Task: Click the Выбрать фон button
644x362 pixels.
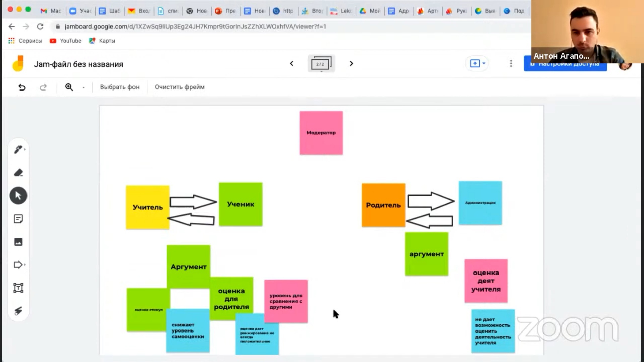Action: pyautogui.click(x=119, y=87)
